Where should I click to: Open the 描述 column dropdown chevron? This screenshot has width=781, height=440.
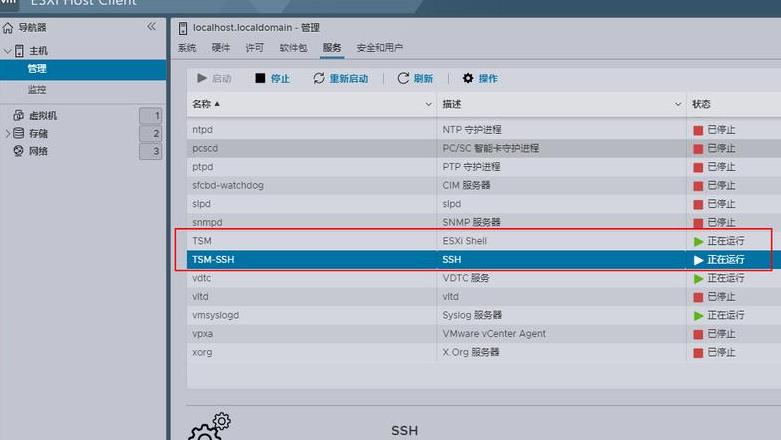pyautogui.click(x=678, y=105)
